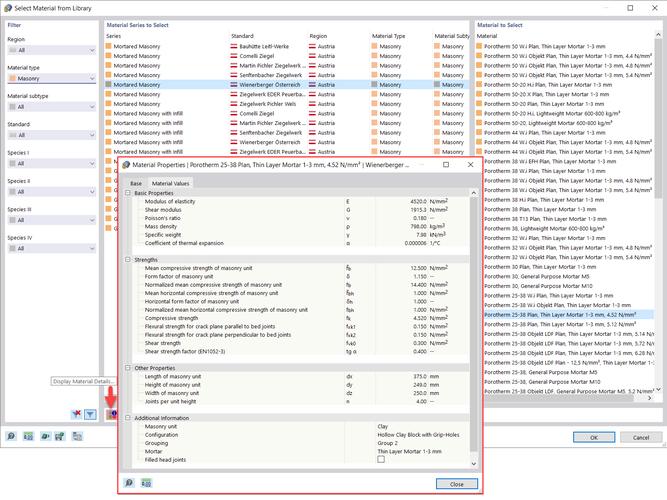667x500 pixels.
Task: Collapse the Other Properties section
Action: pos(128,368)
